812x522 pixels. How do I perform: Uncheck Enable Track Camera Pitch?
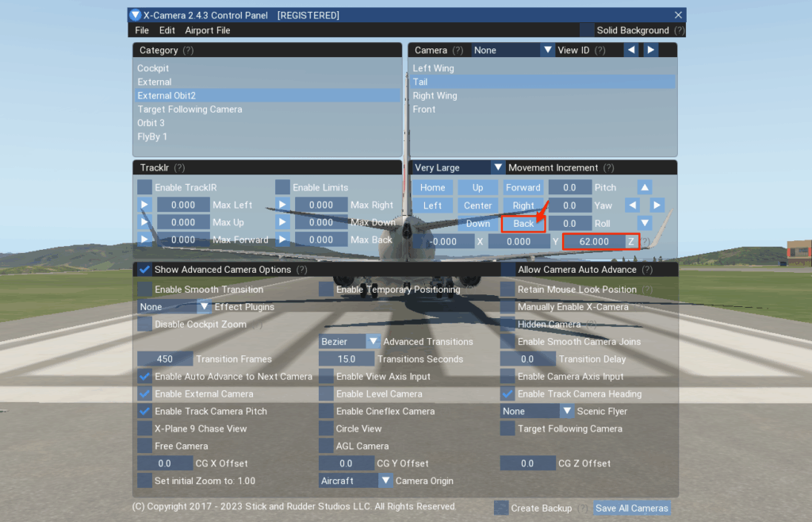coord(144,411)
